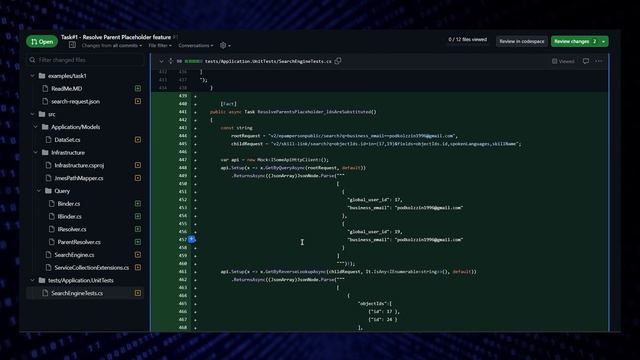Add a comment on line 457 plus button
The height and width of the screenshot is (360, 640).
click(191, 239)
